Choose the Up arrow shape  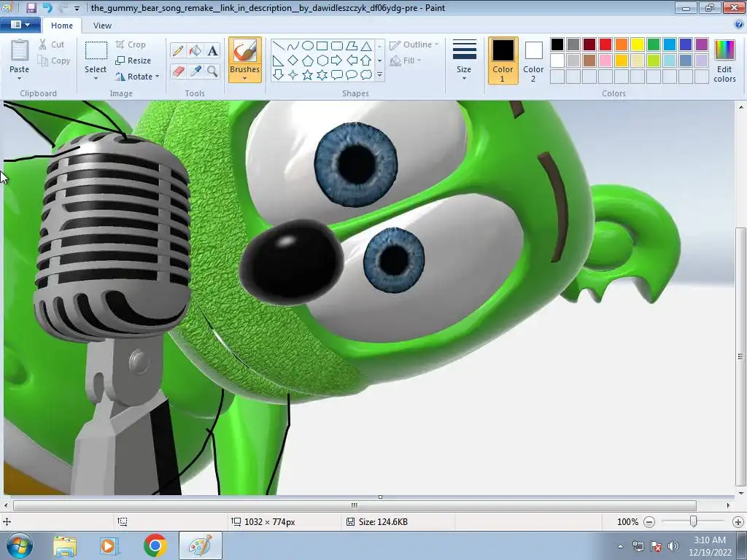[x=366, y=61]
